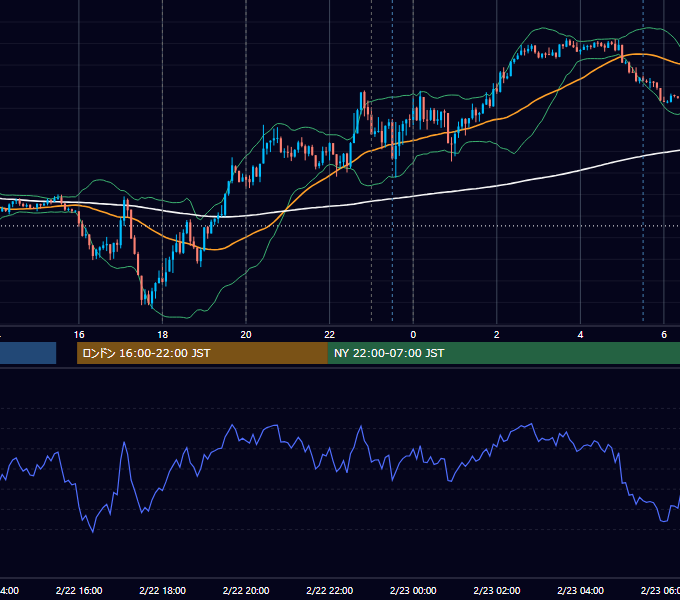
Task: Click the "20" hour label on upper time axis
Action: point(246,335)
